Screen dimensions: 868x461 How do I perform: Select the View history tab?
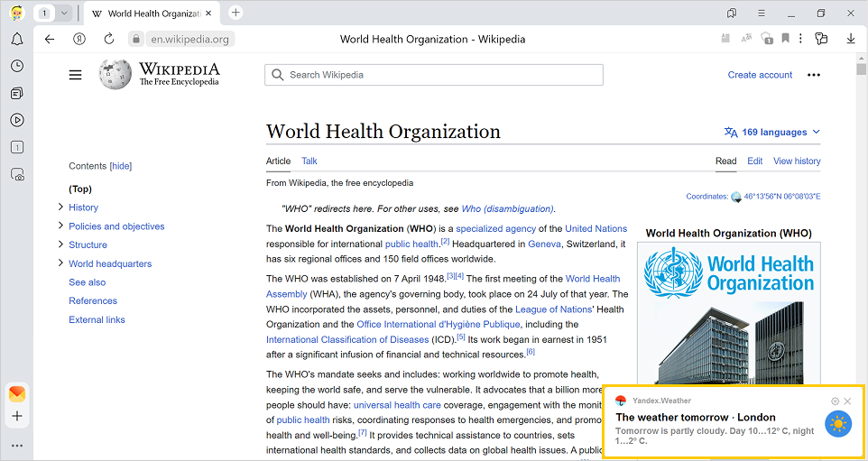(x=797, y=161)
